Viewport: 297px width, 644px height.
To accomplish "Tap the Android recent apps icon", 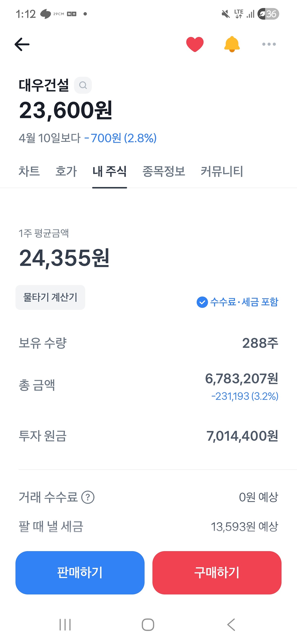I will click(65, 625).
